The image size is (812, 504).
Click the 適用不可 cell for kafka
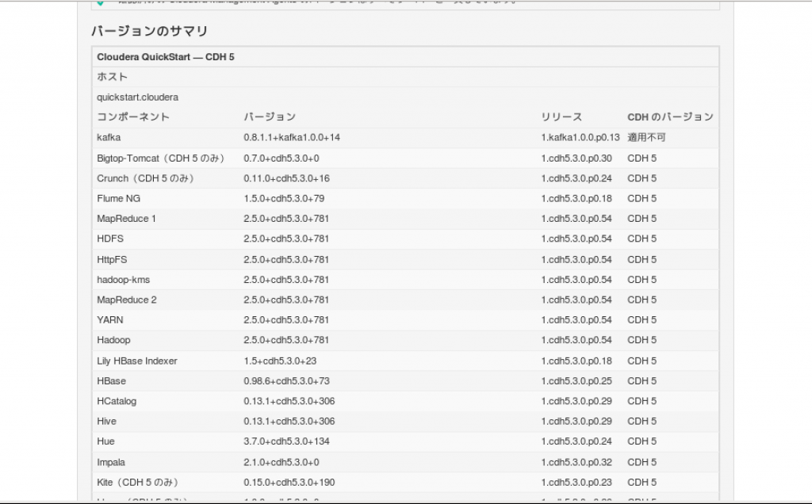(x=647, y=138)
